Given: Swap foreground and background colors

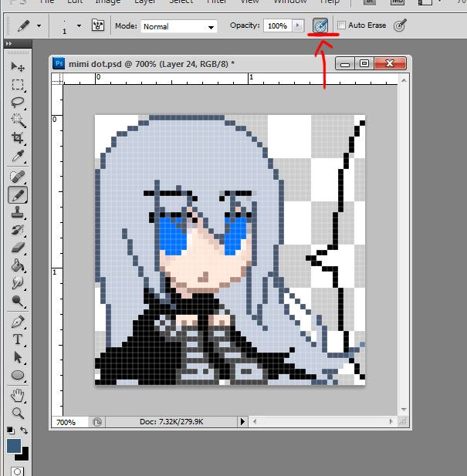Looking at the screenshot, I should coord(24,430).
